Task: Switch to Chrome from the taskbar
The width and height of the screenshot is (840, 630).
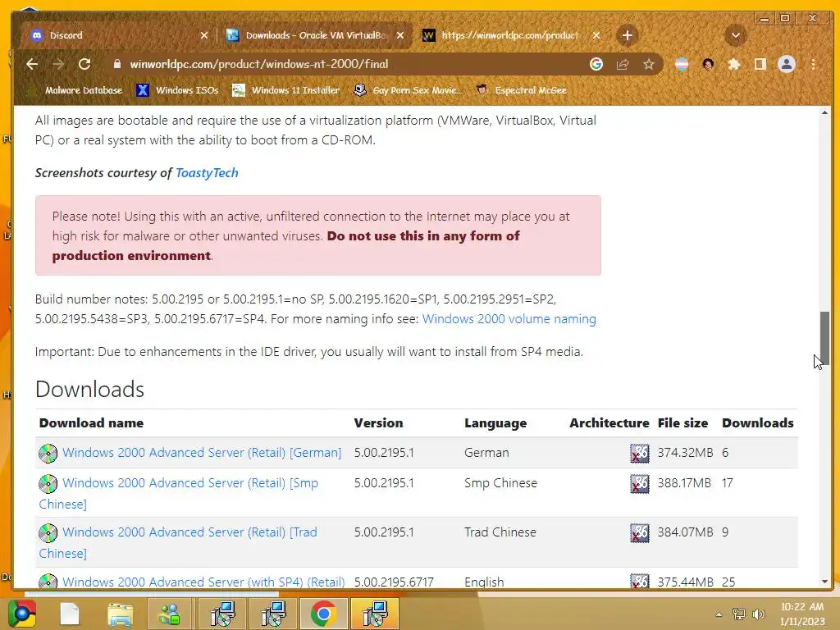Action: (x=323, y=614)
